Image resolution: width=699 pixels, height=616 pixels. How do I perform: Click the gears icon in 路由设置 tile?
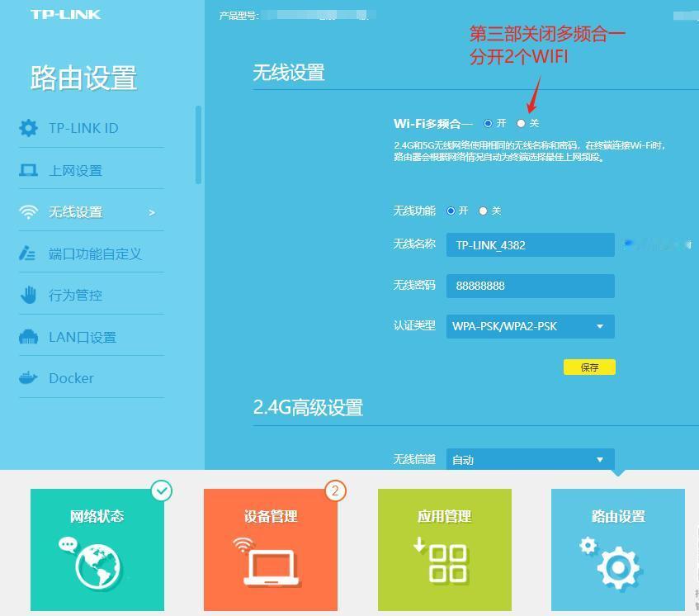pyautogui.click(x=610, y=563)
